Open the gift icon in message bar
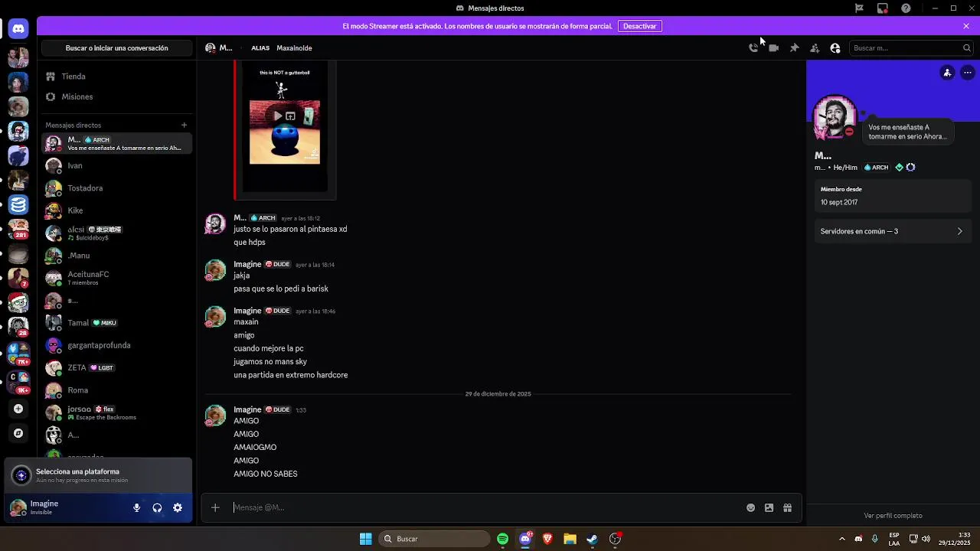Viewport: 980px width, 551px height. [x=787, y=507]
